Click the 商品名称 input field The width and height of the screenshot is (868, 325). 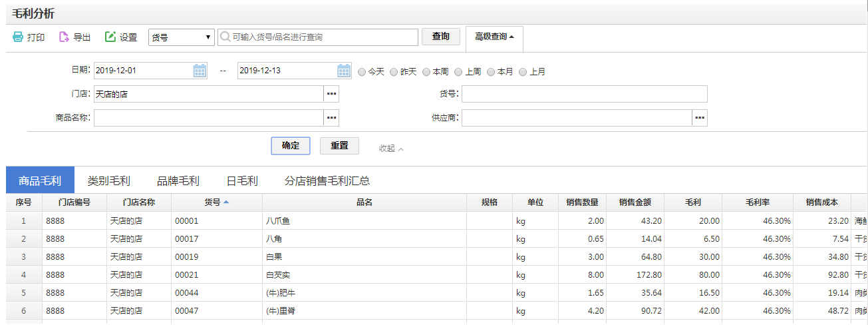pyautogui.click(x=208, y=118)
